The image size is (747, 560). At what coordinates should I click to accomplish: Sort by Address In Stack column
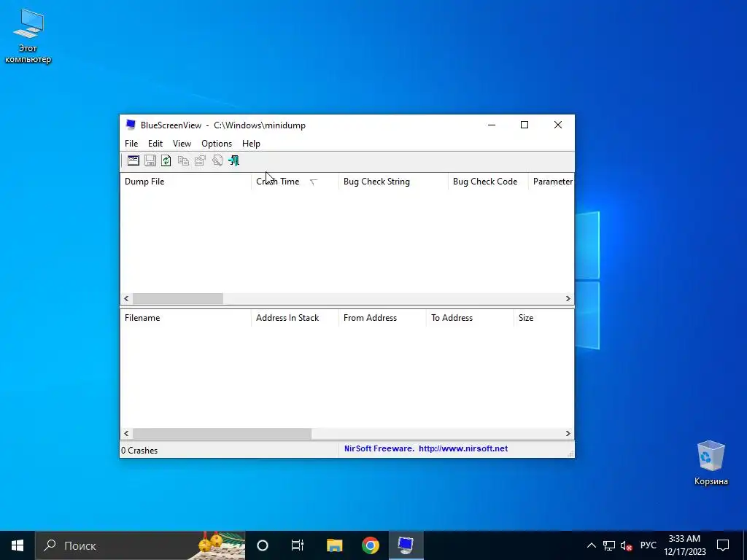295,318
